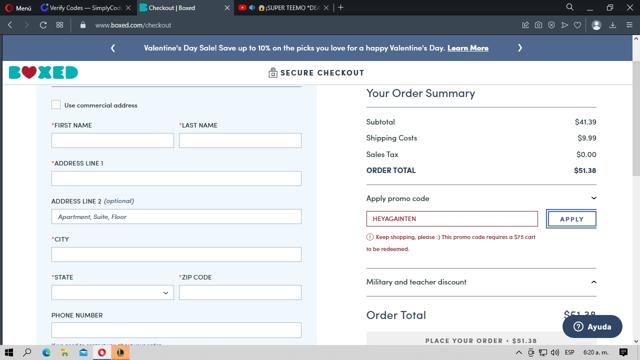Click the boxed.com address bar
This screenshot has width=640, height=360.
[133, 25]
